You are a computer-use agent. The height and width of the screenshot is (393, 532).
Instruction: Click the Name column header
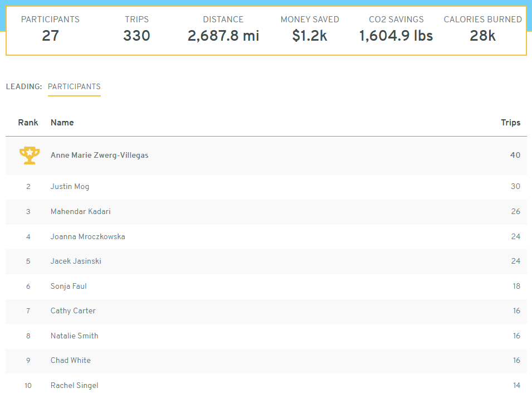pyautogui.click(x=62, y=123)
